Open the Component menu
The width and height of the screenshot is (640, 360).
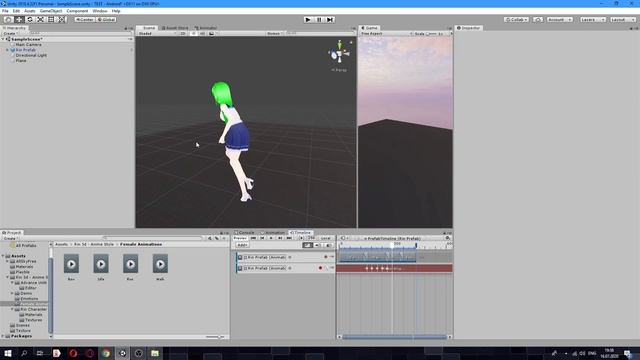[77, 11]
